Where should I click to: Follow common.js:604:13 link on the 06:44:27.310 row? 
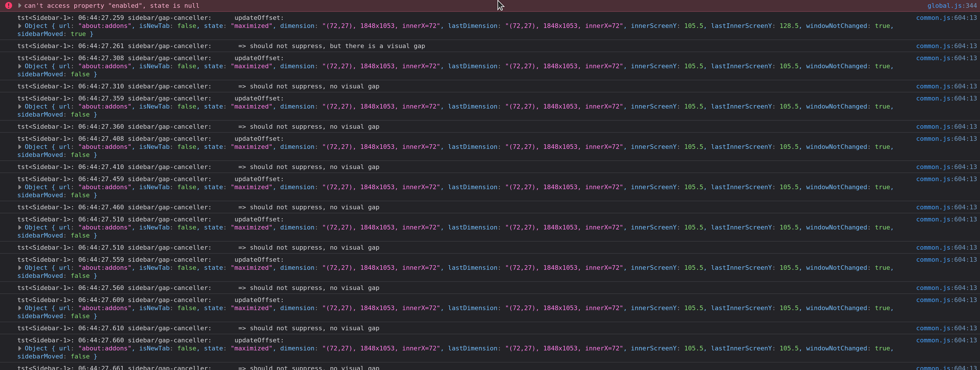[946, 86]
